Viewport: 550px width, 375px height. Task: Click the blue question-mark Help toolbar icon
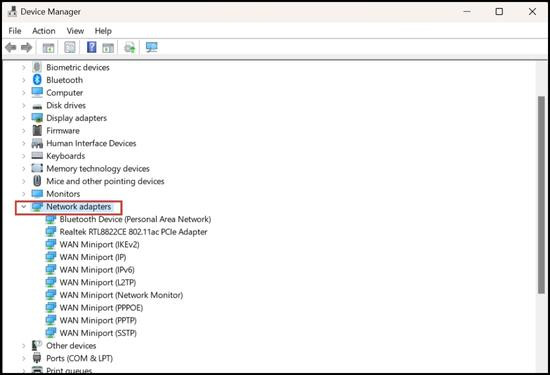tap(92, 47)
